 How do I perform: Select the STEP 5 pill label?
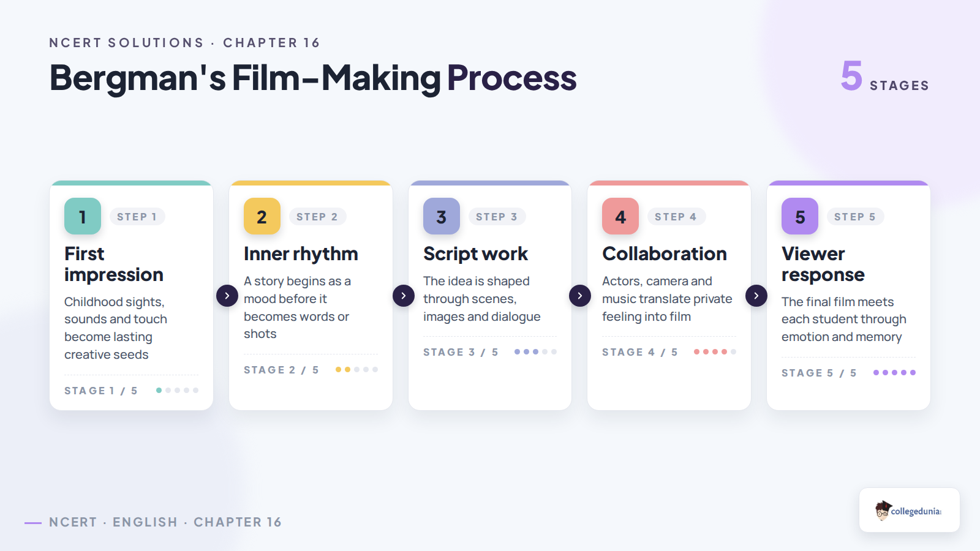[855, 217]
